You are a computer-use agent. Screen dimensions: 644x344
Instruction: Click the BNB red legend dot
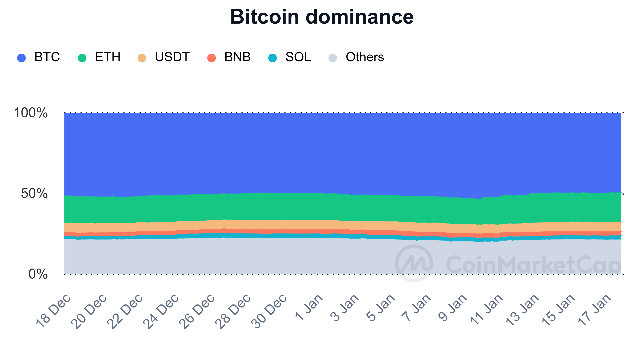tap(211, 58)
